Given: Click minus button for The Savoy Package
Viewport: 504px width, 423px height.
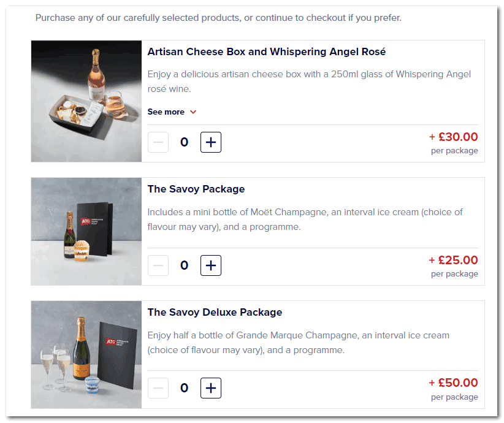Looking at the screenshot, I should tap(158, 265).
